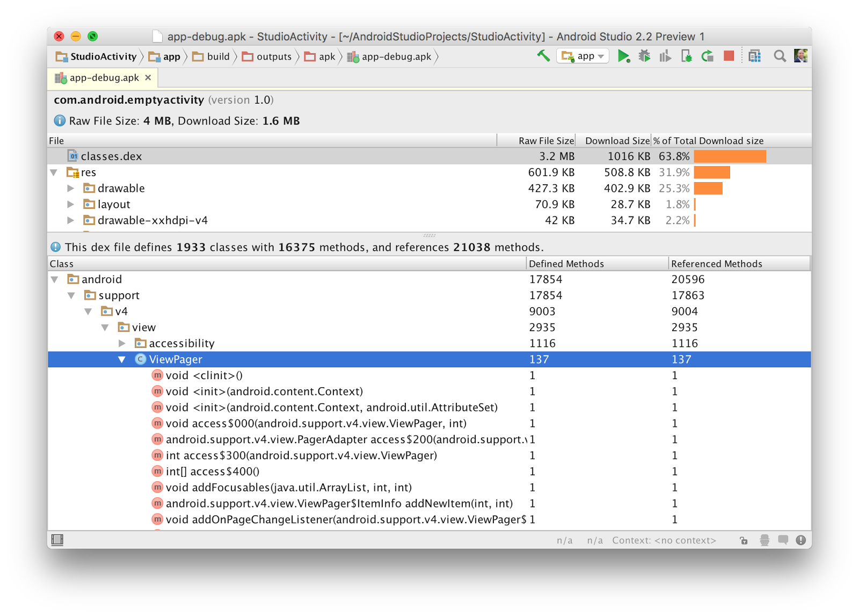
Task: Select the classes.dex entry
Action: pyautogui.click(x=111, y=156)
